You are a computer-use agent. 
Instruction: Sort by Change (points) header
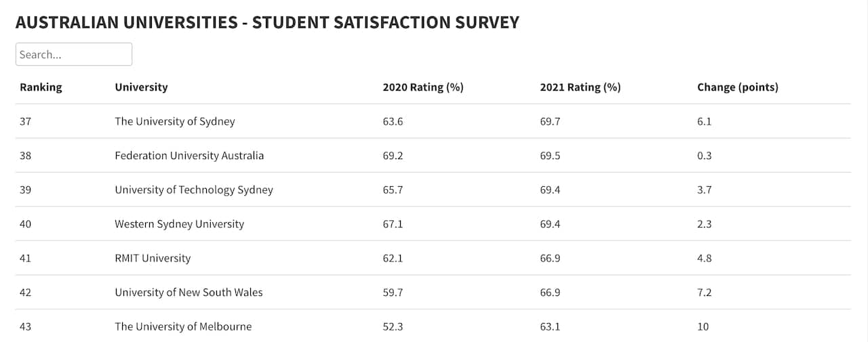(x=737, y=87)
